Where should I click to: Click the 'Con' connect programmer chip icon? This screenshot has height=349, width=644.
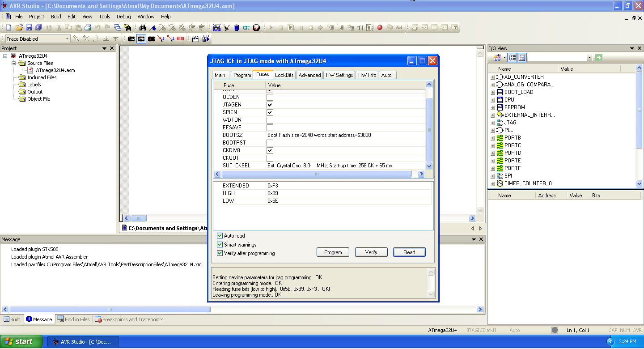[x=131, y=39]
